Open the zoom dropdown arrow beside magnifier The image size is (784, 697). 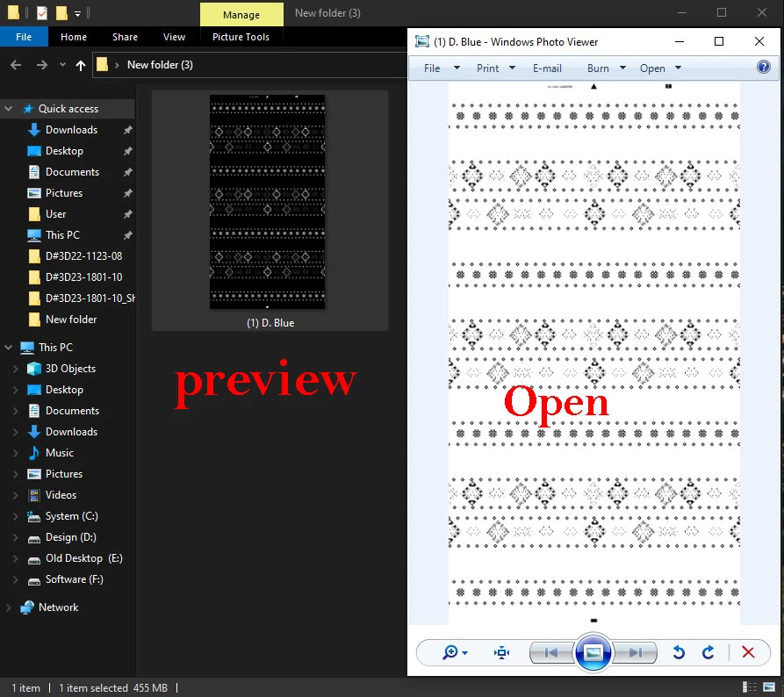coord(465,653)
